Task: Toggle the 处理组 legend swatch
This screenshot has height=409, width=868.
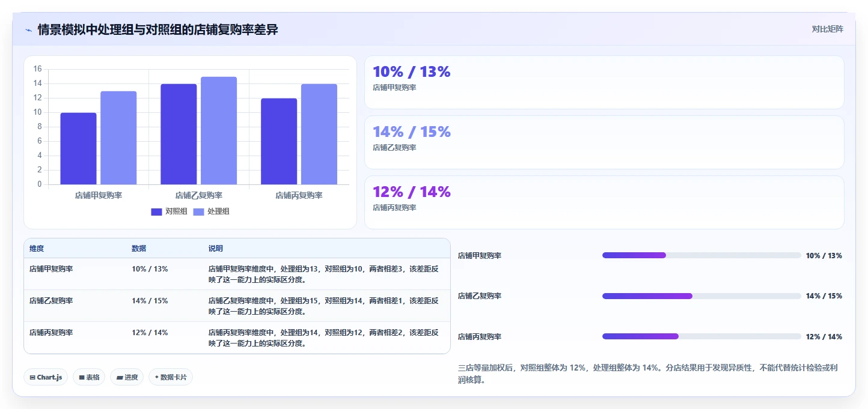Action: pyautogui.click(x=198, y=211)
